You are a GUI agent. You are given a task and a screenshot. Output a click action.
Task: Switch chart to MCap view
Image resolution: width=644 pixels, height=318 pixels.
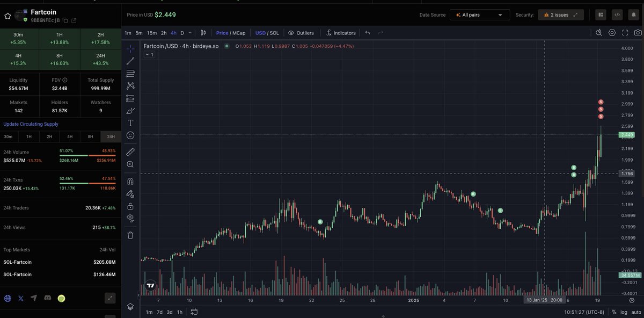coord(239,33)
